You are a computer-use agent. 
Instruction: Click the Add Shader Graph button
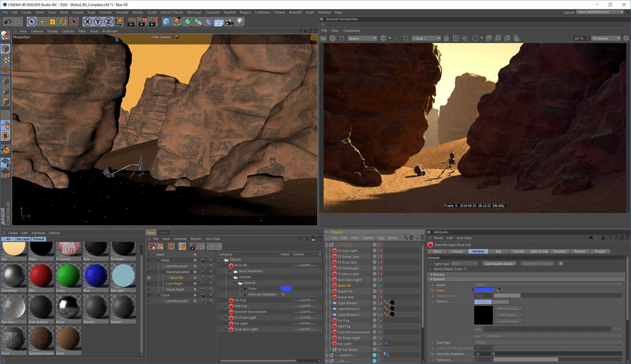click(499, 263)
